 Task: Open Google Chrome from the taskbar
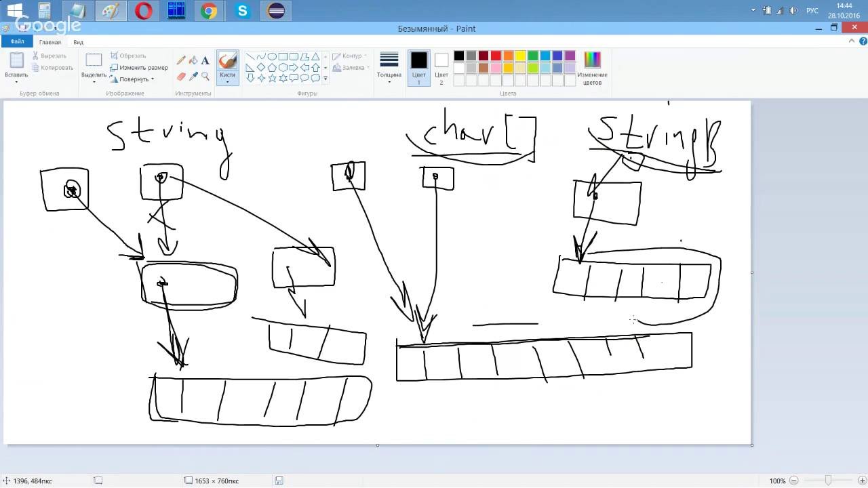209,11
